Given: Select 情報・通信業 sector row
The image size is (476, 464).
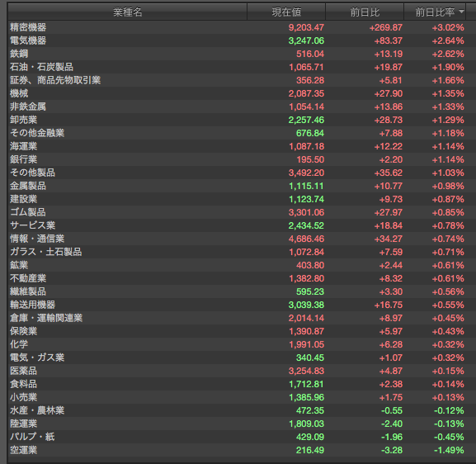Looking at the screenshot, I should coord(242,239).
